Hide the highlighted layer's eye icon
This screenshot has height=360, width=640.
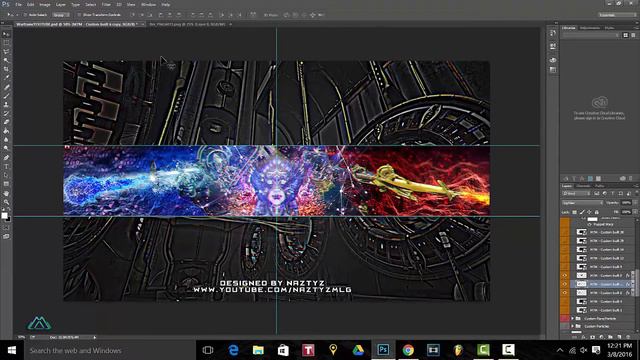[565, 284]
